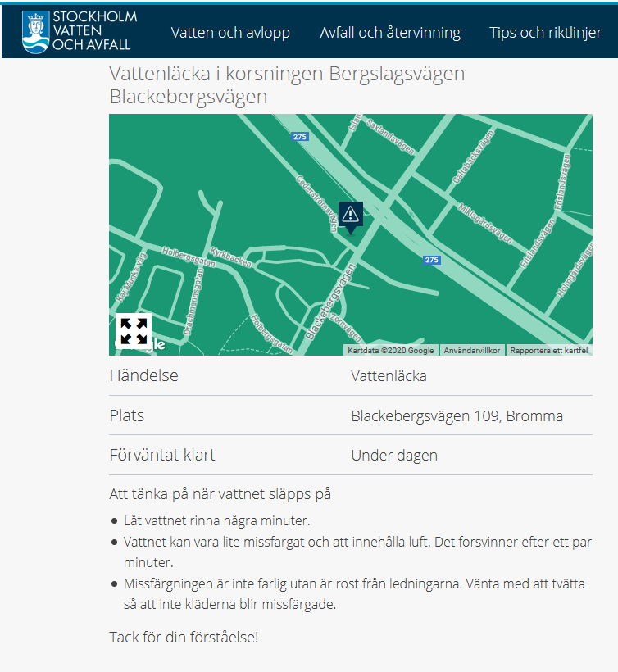Click the page heading about Vattenläcka

click(287, 85)
